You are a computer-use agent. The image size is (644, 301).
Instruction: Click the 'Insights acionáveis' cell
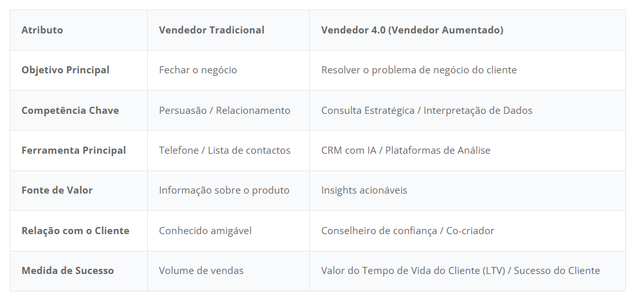[364, 190]
